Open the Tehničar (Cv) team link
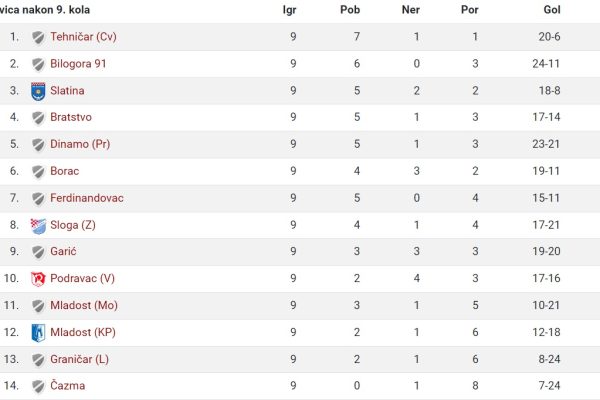This screenshot has width=600, height=400. coord(83,37)
